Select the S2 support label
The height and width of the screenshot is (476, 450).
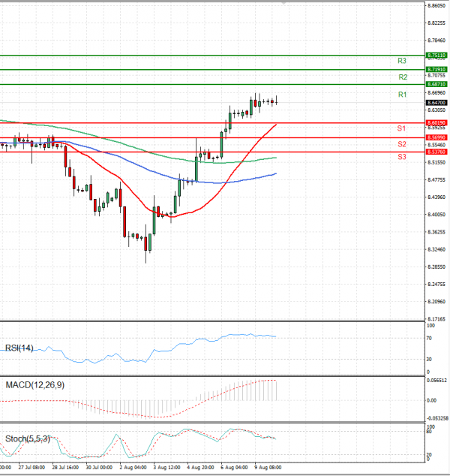pyautogui.click(x=402, y=144)
